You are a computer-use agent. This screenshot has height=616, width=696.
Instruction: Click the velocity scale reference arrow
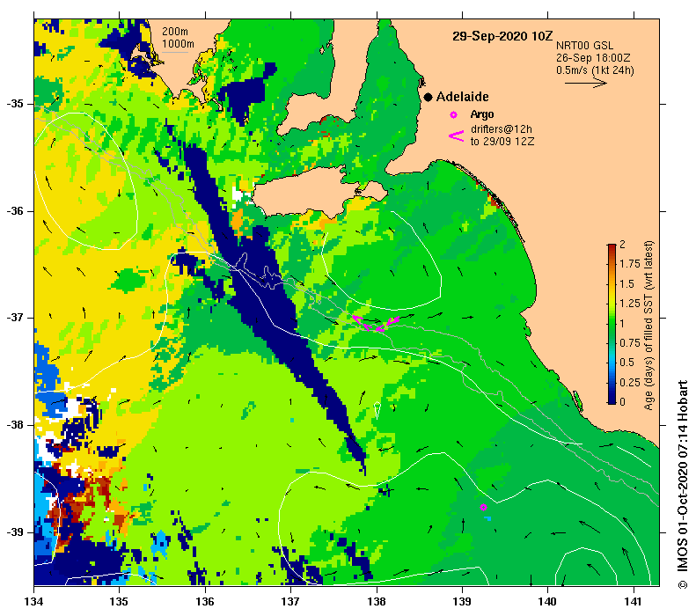tap(585, 83)
